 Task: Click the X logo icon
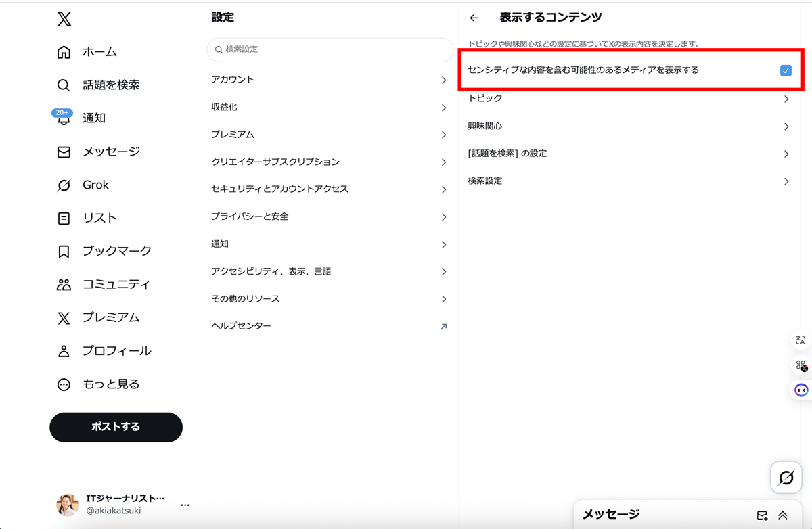point(64,20)
